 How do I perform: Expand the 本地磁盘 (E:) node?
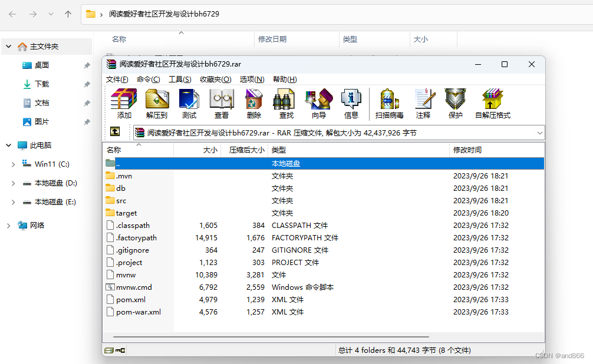point(13,202)
